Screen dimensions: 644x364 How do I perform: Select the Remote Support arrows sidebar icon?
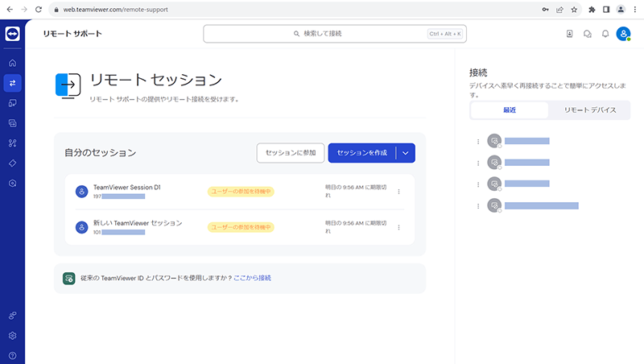click(x=12, y=83)
